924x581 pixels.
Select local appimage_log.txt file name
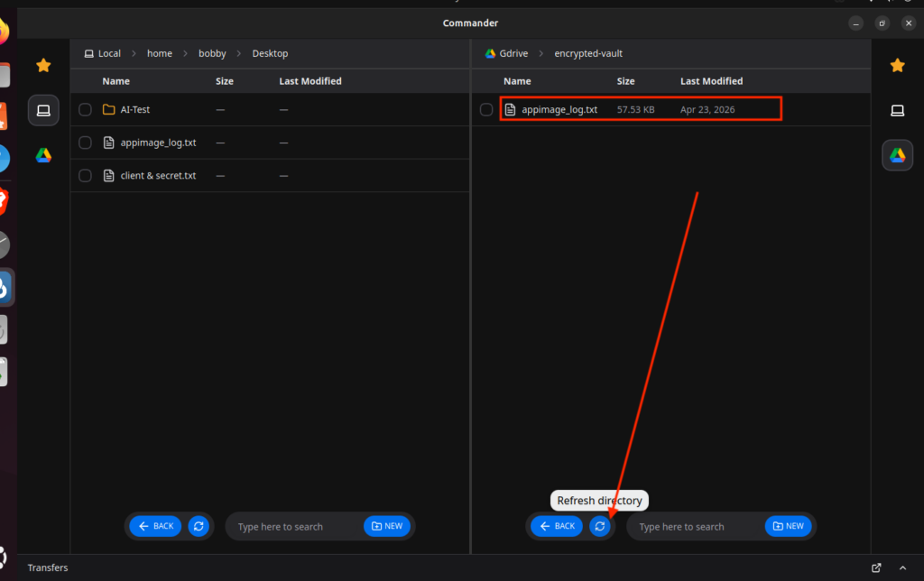click(x=158, y=143)
